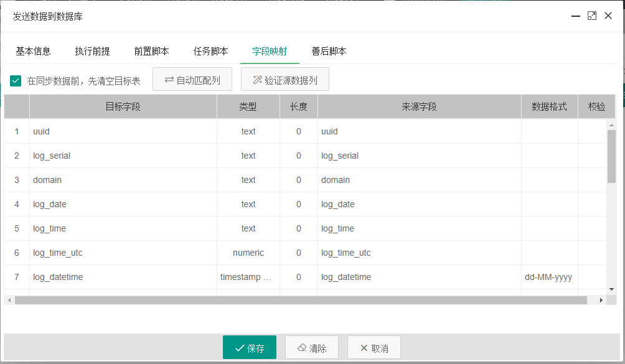Screen dimensions: 625x364
Task: Click the dd-MM-yyyy data format cell
Action: [549, 277]
